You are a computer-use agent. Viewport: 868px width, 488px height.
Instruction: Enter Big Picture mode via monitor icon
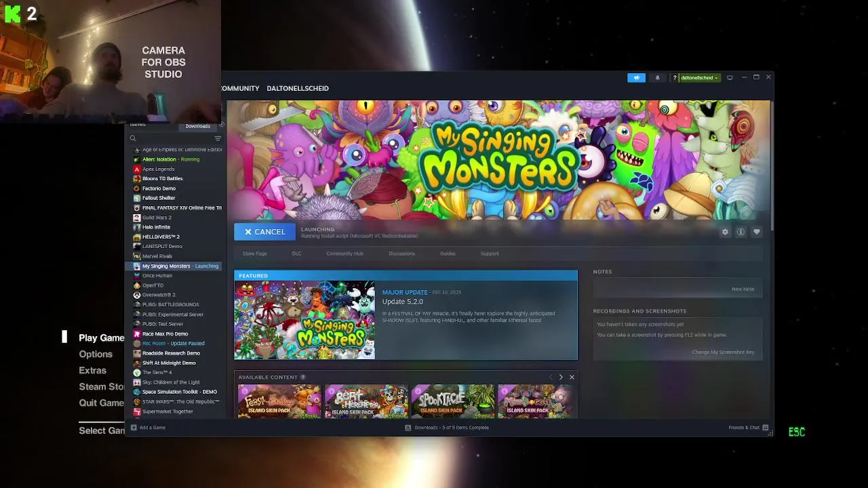pos(730,78)
